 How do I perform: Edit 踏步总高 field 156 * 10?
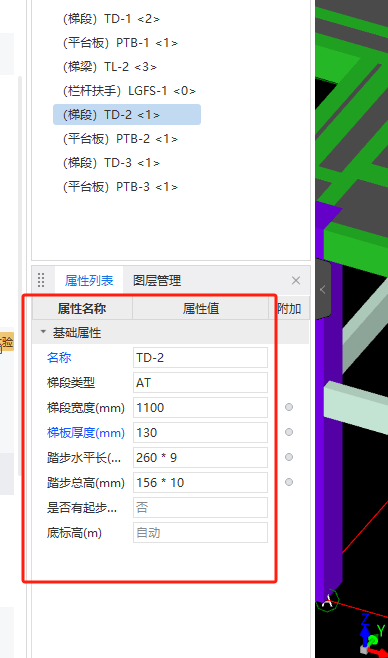201,483
